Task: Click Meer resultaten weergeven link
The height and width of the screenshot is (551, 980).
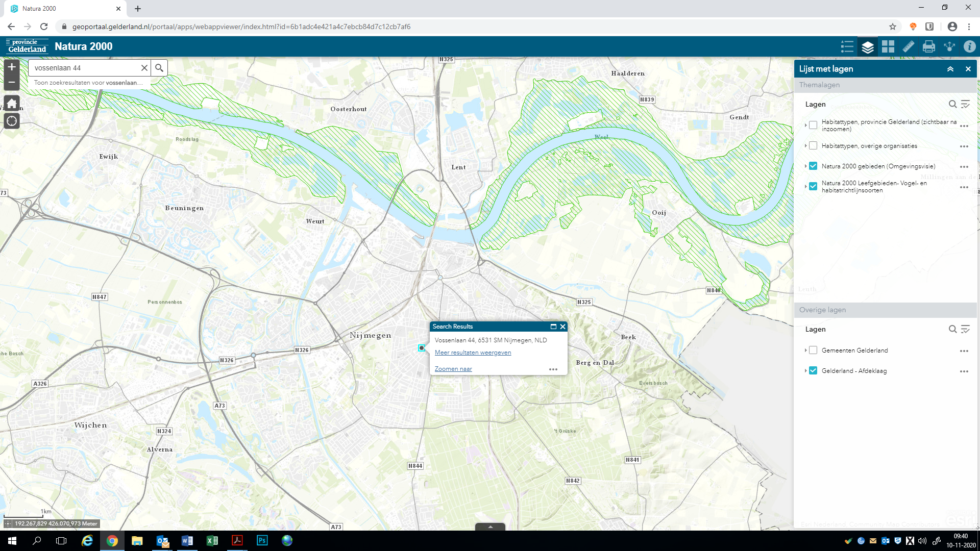Action: click(x=473, y=353)
